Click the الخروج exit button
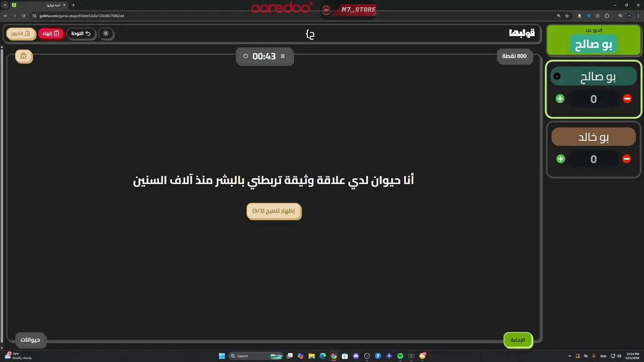Image resolution: width=644 pixels, height=362 pixels. tap(21, 34)
